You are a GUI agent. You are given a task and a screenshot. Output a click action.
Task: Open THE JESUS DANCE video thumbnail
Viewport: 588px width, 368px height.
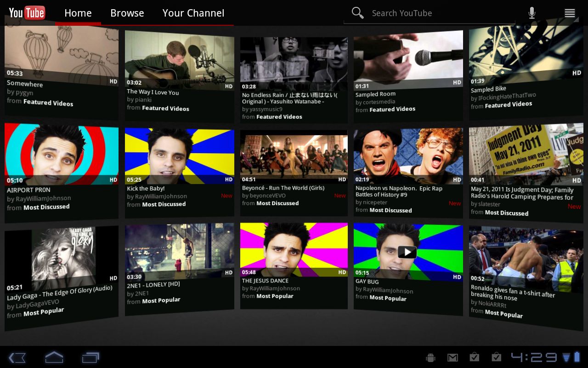point(294,250)
